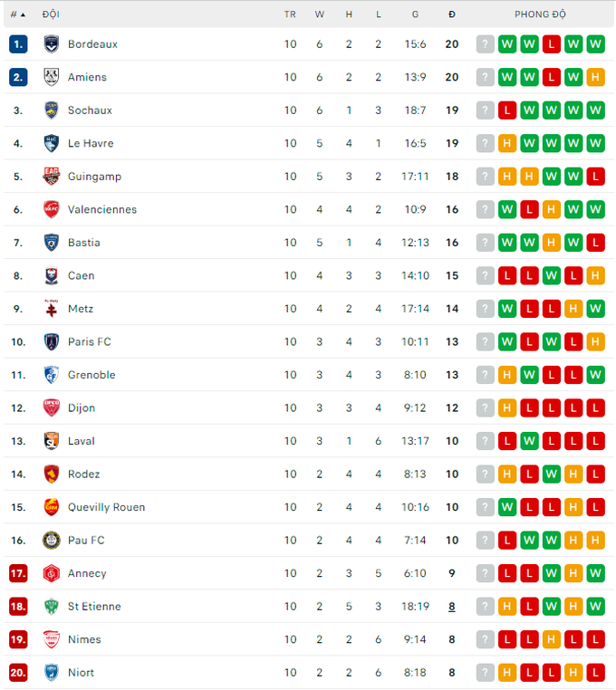Click the Guingamp team crest
Image resolution: width=616 pixels, height=690 pixels.
(x=52, y=177)
